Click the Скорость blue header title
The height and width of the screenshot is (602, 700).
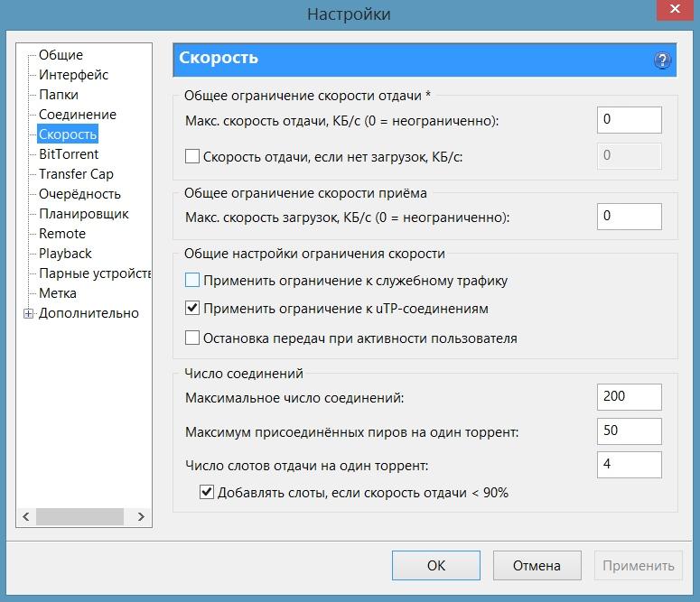pyautogui.click(x=219, y=58)
